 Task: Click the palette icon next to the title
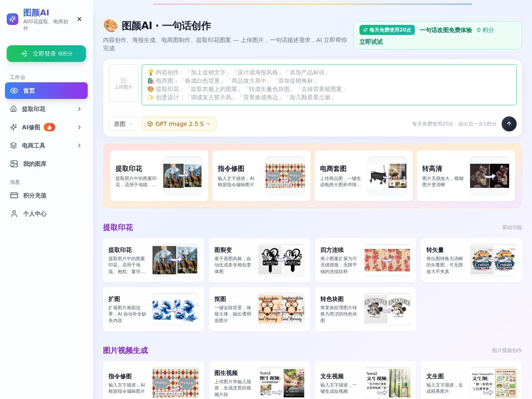pos(111,26)
